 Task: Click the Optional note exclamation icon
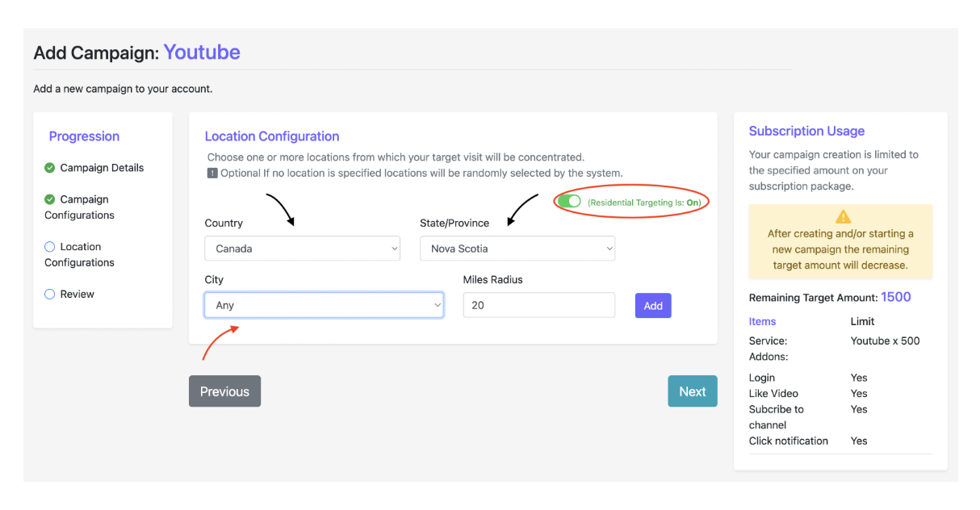212,173
